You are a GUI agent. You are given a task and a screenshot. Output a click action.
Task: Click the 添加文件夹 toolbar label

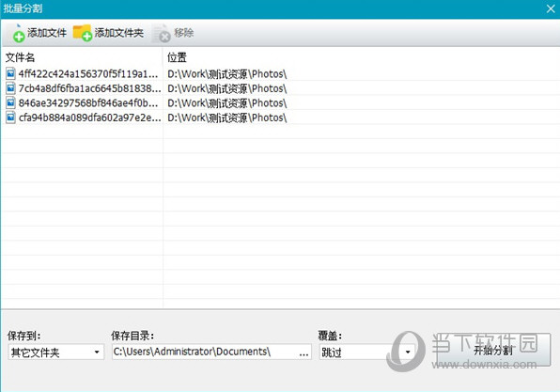tap(119, 33)
